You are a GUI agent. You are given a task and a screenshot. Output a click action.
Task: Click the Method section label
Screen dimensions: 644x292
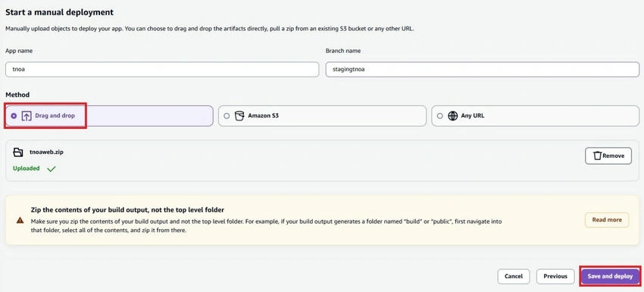17,95
